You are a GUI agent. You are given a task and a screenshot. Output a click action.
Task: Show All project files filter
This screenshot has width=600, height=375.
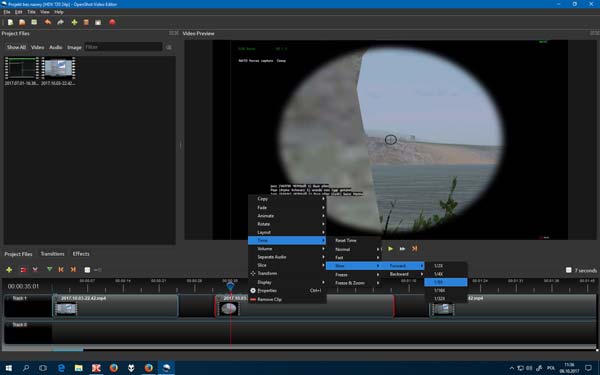16,47
